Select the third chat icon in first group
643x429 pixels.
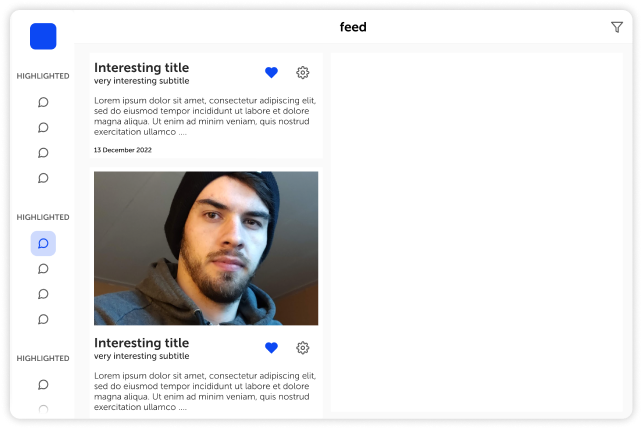point(43,153)
